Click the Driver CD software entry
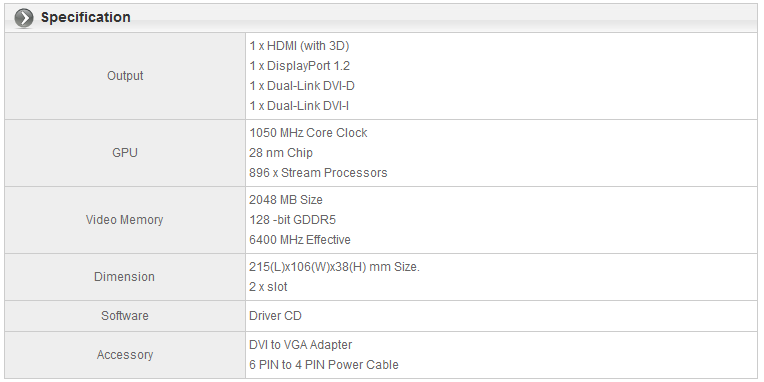 click(x=275, y=316)
